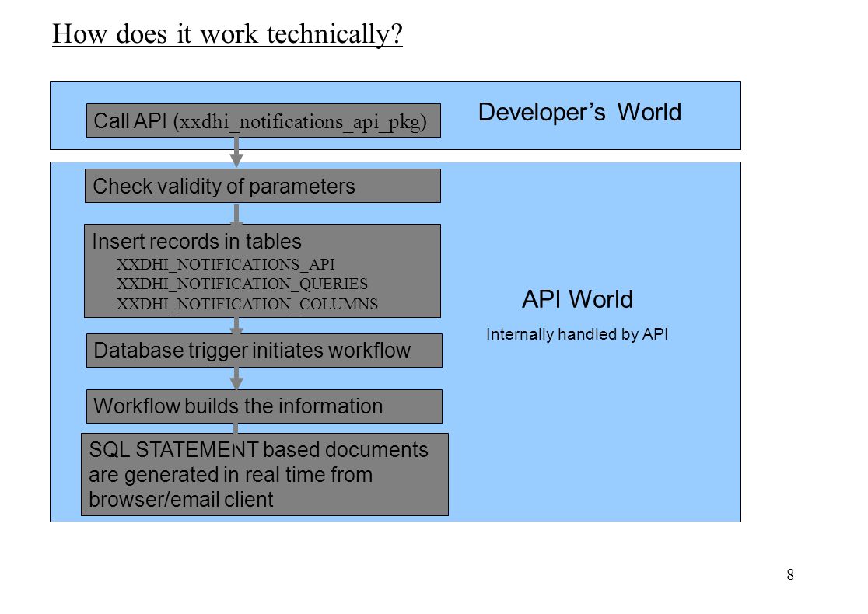Select the 'Workflow builds the information' box
Viewport: 868px width, 614px height.
264,406
